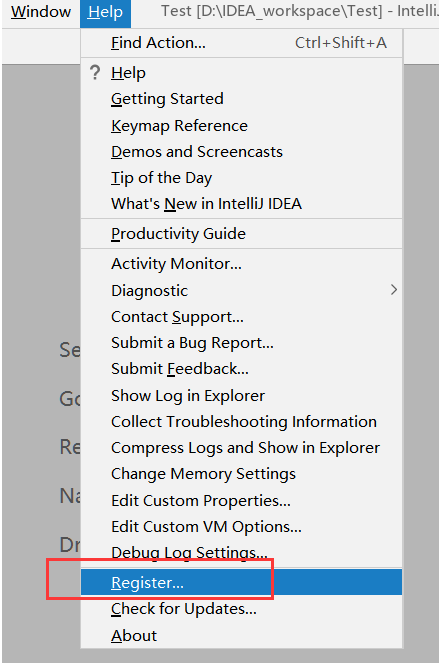Viewport: 439px width, 665px height.
Task: Select Show Log in Explorer
Action: (241, 396)
